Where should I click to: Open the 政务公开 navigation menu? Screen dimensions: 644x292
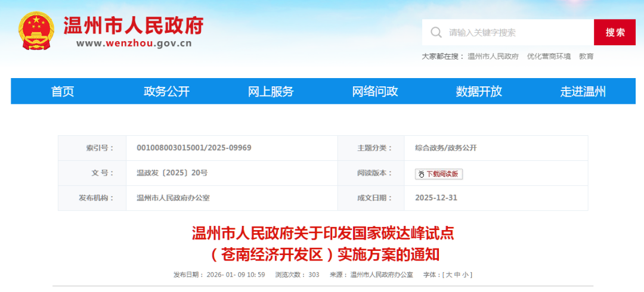166,91
